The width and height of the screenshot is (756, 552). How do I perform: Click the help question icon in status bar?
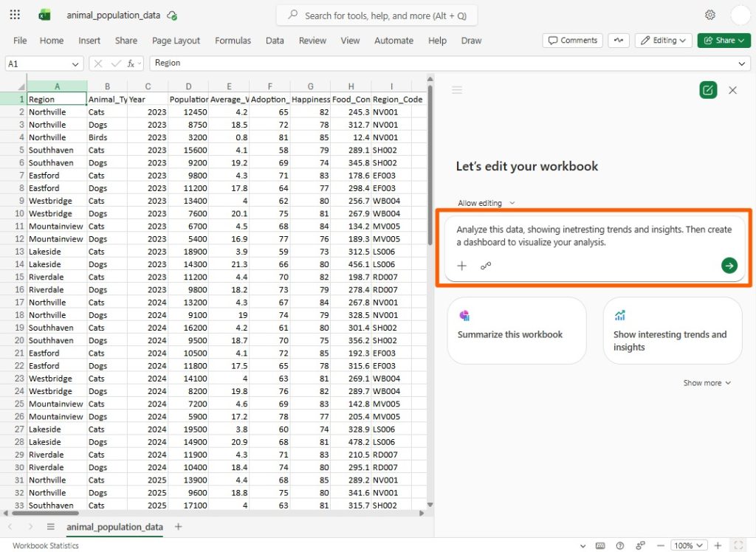point(620,546)
